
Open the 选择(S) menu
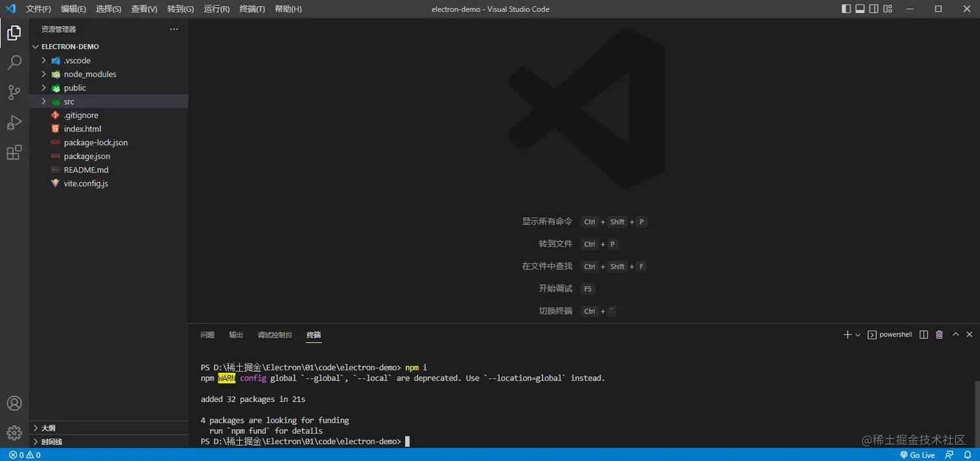108,9
